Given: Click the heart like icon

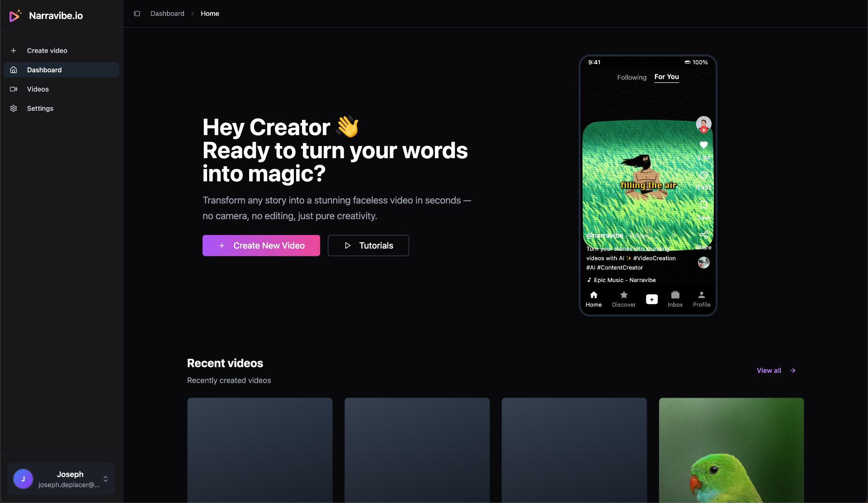Looking at the screenshot, I should pyautogui.click(x=703, y=145).
